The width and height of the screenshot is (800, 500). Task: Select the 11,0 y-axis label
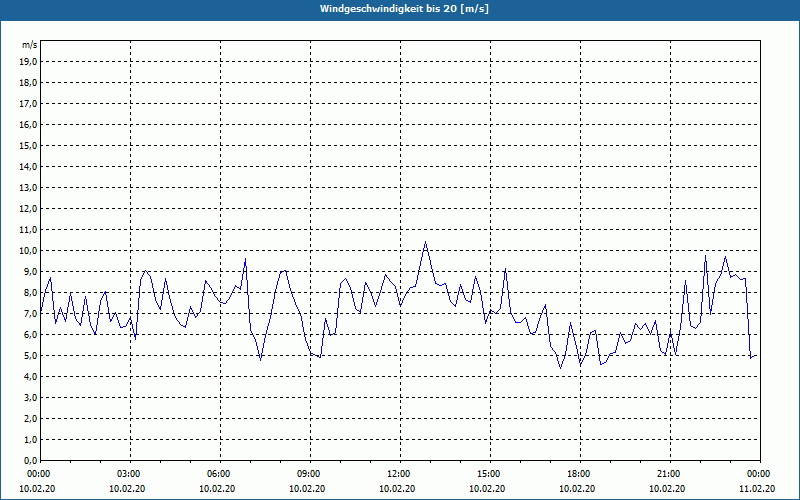click(x=28, y=230)
